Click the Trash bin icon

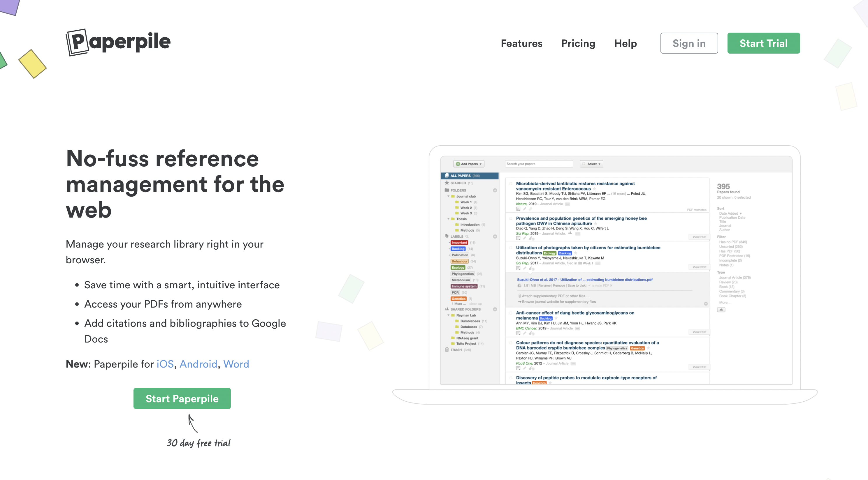click(x=447, y=350)
